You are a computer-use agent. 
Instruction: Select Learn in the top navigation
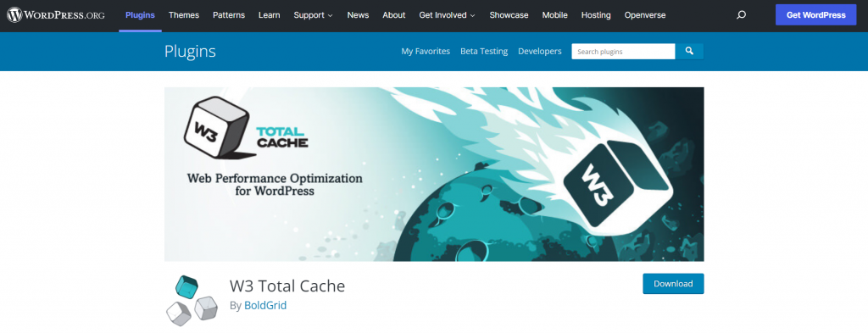[x=269, y=15]
